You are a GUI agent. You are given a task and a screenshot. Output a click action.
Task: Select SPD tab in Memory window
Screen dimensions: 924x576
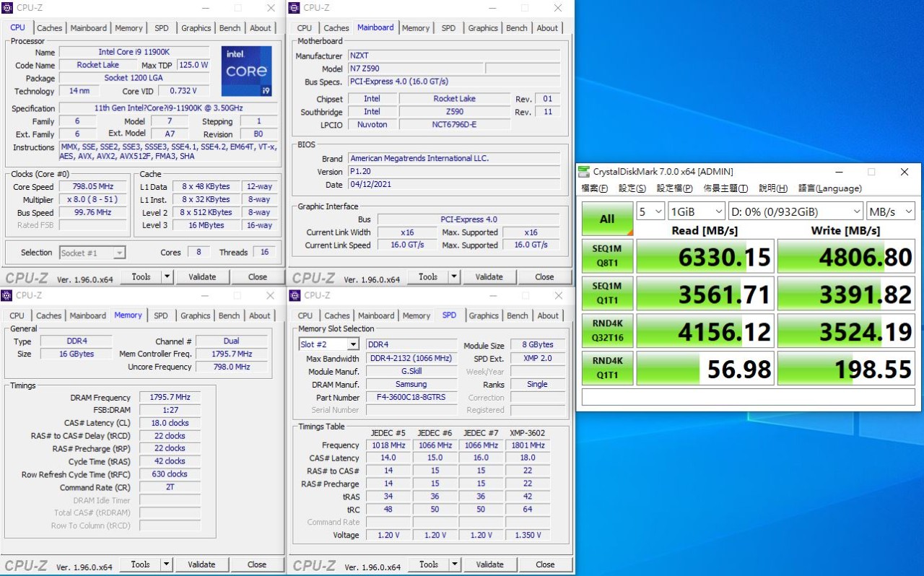[x=161, y=315]
